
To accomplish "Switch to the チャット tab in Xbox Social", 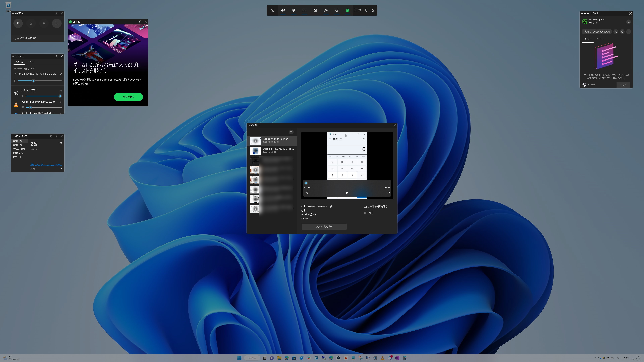I will pos(599,39).
